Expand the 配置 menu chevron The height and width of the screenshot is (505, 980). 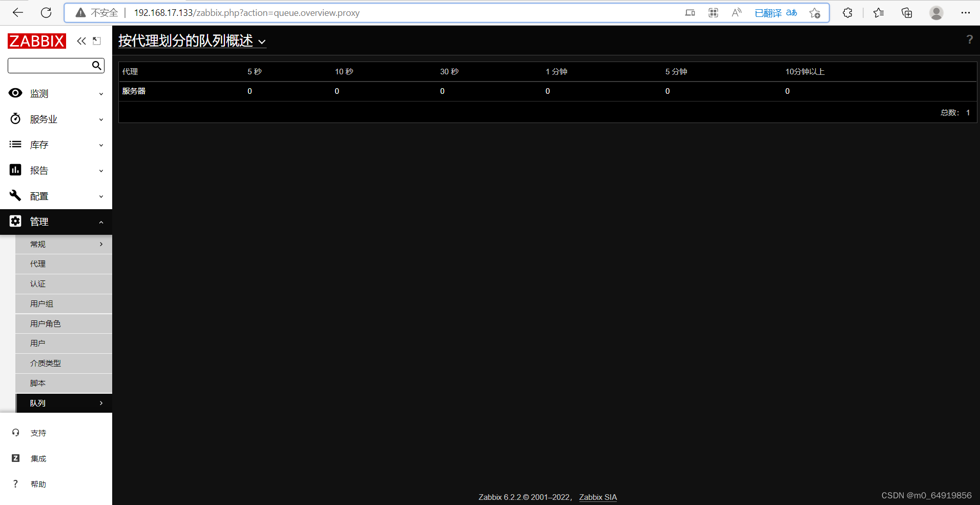click(101, 196)
